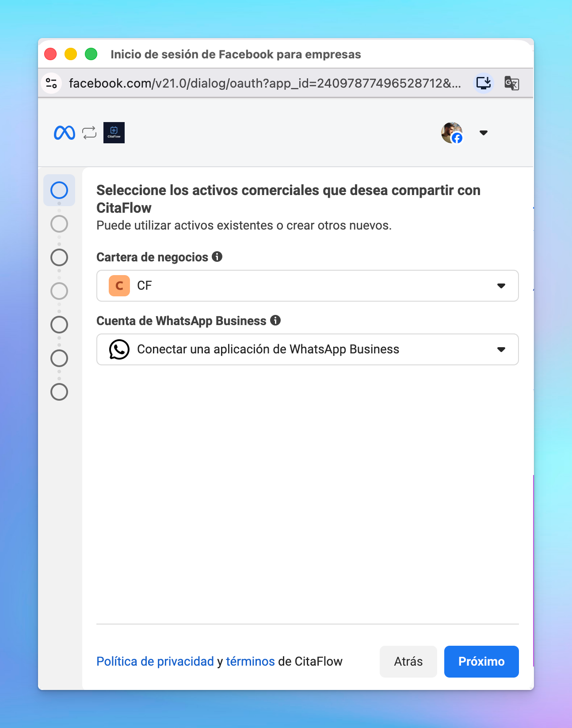Select the fifth step circle in sidebar
Image resolution: width=572 pixels, height=728 pixels.
tap(59, 325)
